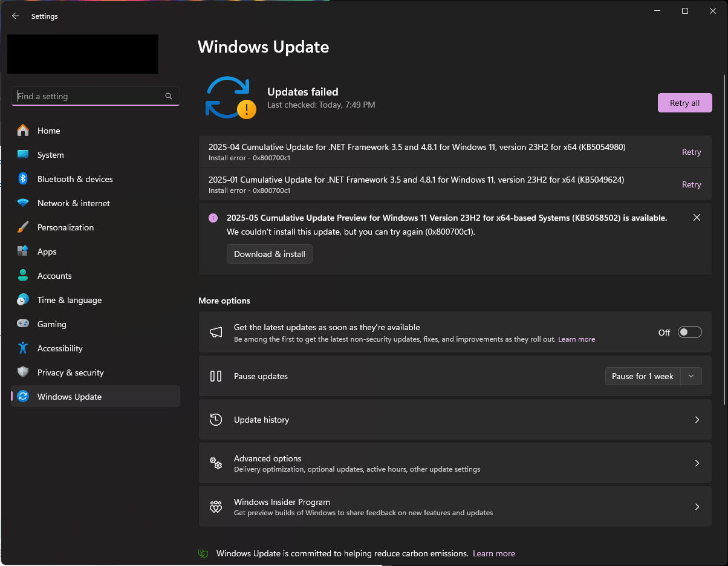Viewport: 728px width, 566px height.
Task: Click the megaphone icon for latest updates
Action: click(x=216, y=332)
